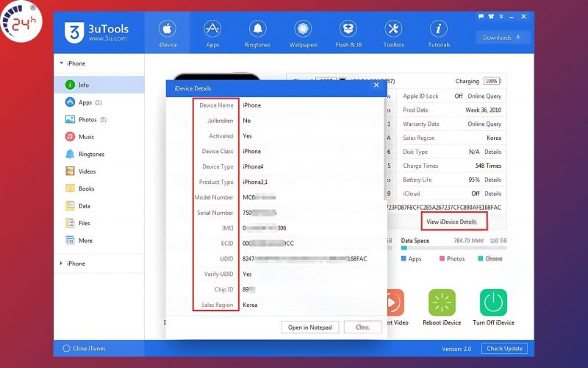Screen dimensions: 588x368
Task: Collapse the first iPhone tree node
Action: click(x=61, y=63)
